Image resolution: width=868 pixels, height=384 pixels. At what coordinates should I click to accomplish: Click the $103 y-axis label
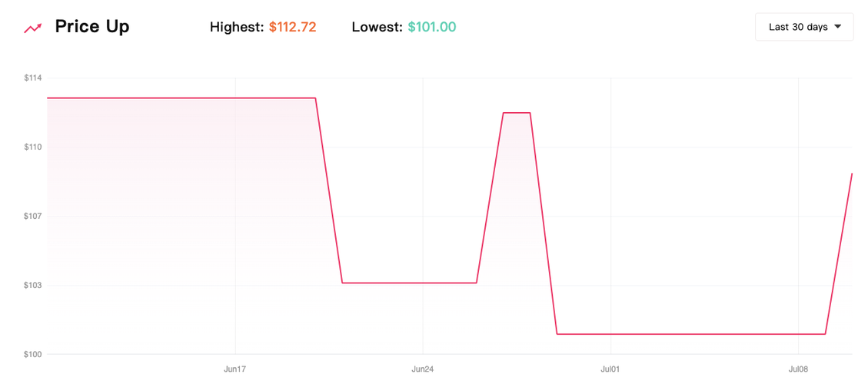[x=32, y=286]
